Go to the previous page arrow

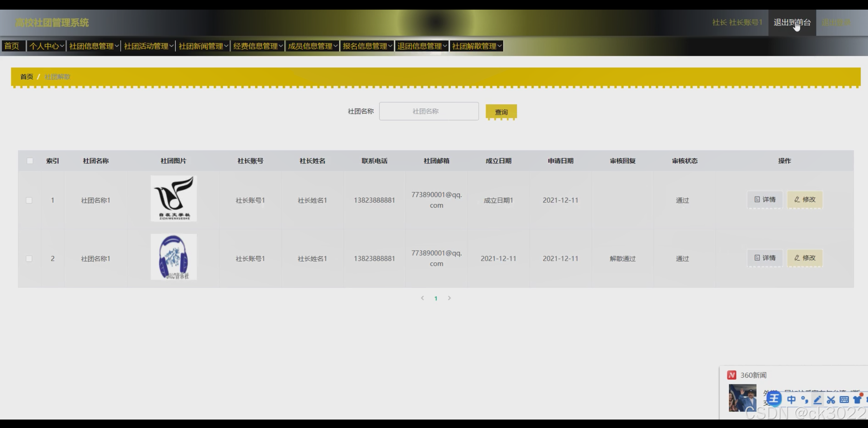point(422,298)
